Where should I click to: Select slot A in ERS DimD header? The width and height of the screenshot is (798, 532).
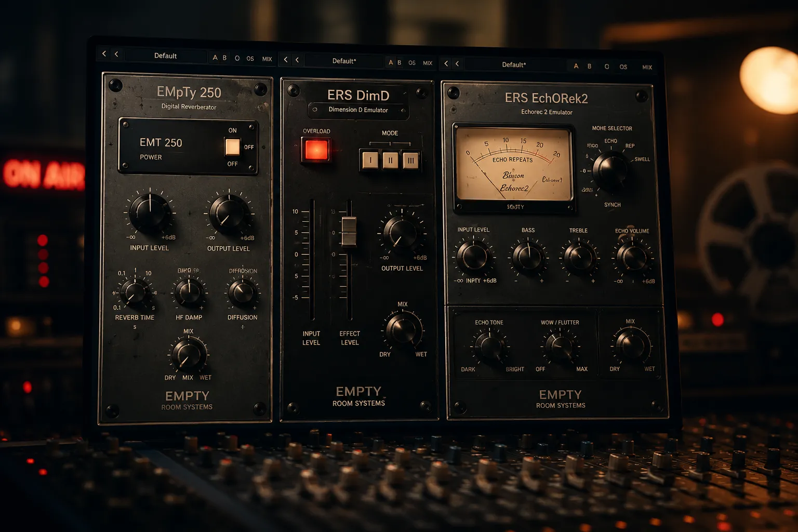point(391,62)
